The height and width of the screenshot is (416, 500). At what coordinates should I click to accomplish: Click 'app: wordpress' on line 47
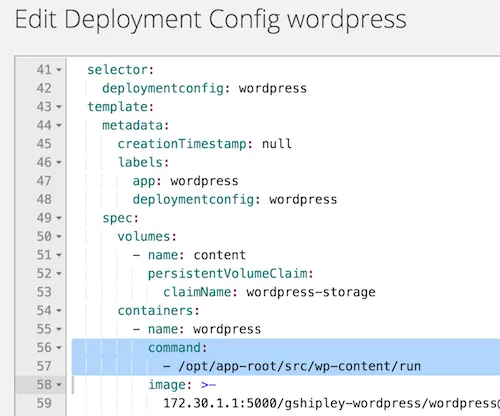coord(185,181)
